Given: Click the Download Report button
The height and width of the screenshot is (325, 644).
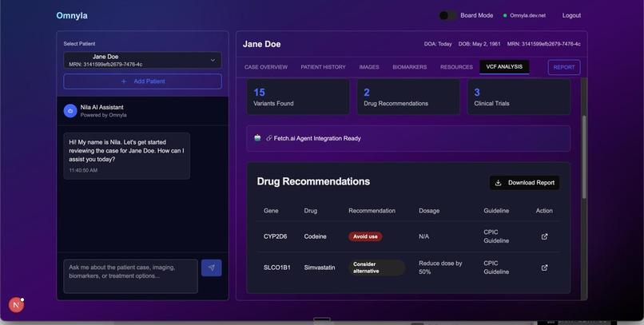Looking at the screenshot, I should click(x=524, y=183).
